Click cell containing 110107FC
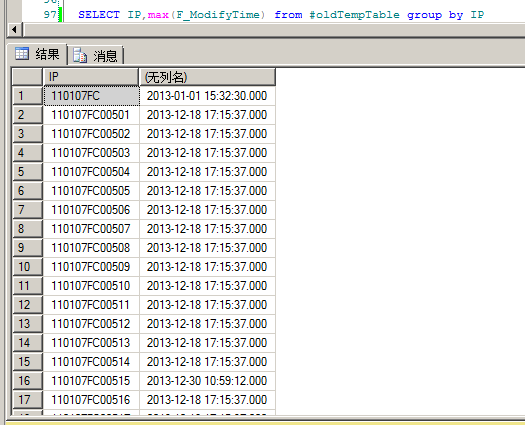The width and height of the screenshot is (525, 425). tap(91, 96)
